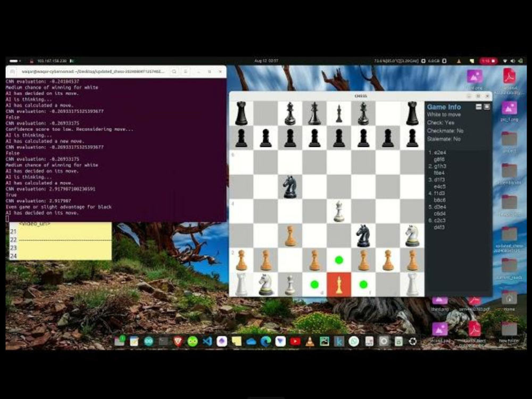Select the white pawn on d2
Image resolution: width=532 pixels, height=399 pixels.
pyautogui.click(x=314, y=260)
